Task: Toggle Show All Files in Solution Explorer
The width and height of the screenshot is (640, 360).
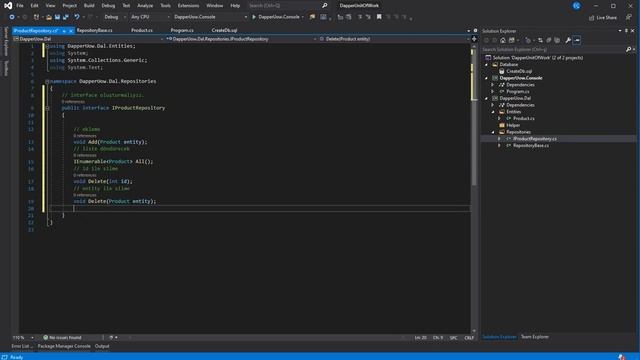Action: point(557,40)
